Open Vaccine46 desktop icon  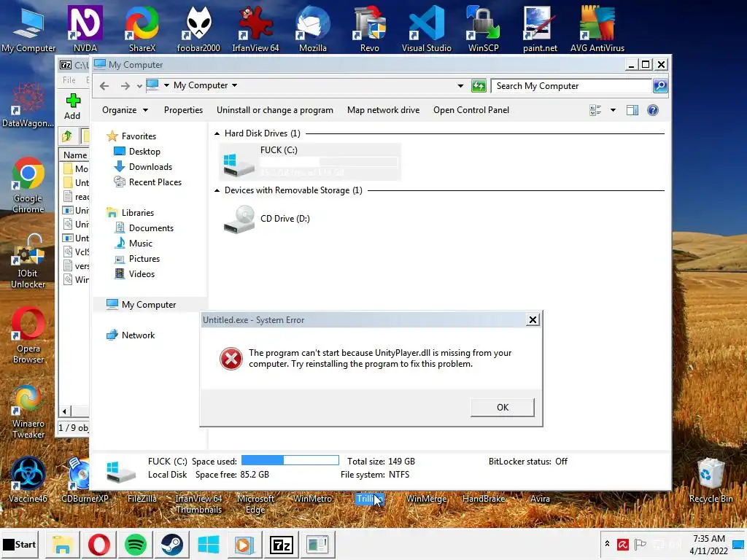(x=28, y=480)
